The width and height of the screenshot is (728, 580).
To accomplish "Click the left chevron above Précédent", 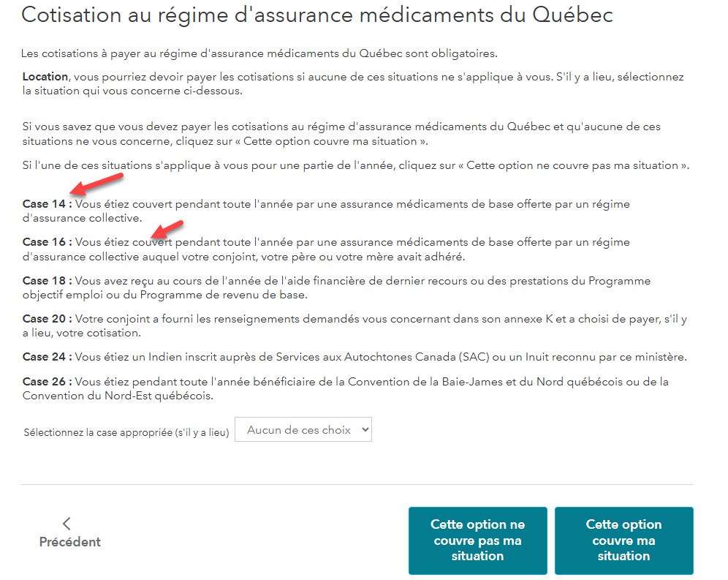I will pos(67,523).
